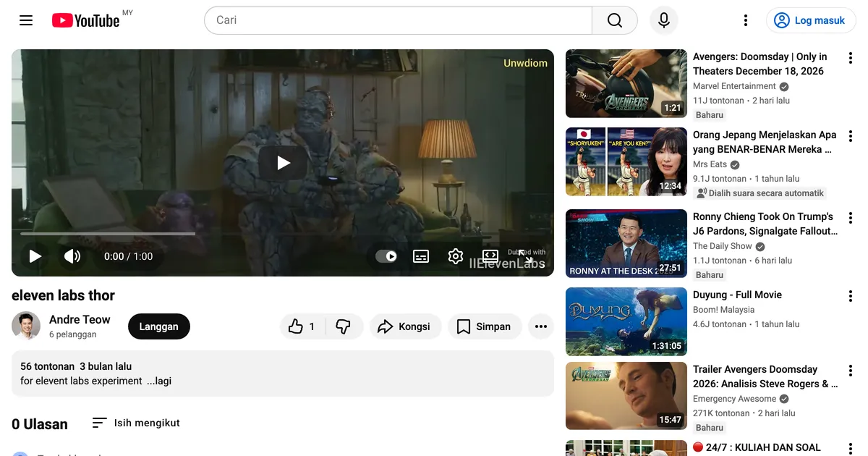Open the subtitles/closed captions icon
The image size is (868, 456).
click(x=421, y=256)
